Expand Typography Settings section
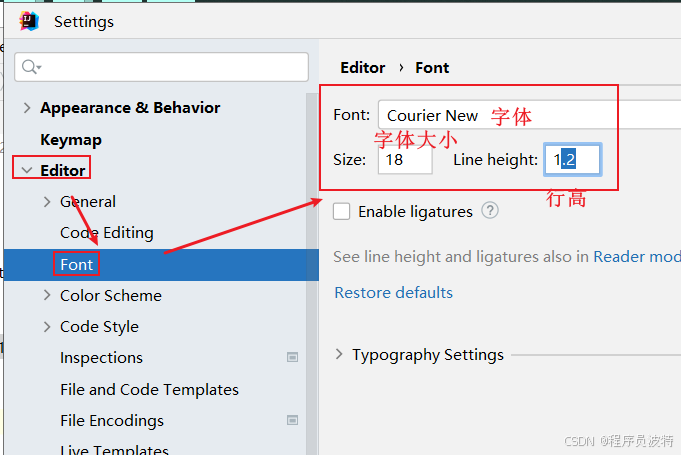The image size is (681, 455). click(339, 354)
